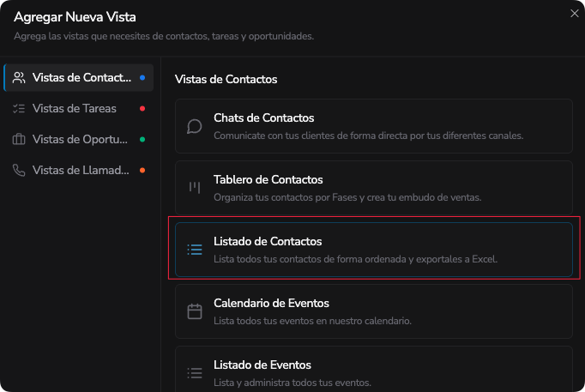Viewport: 585px width, 392px height.
Task: Click the checklist icon for Vistas de Tareas
Action: point(19,109)
